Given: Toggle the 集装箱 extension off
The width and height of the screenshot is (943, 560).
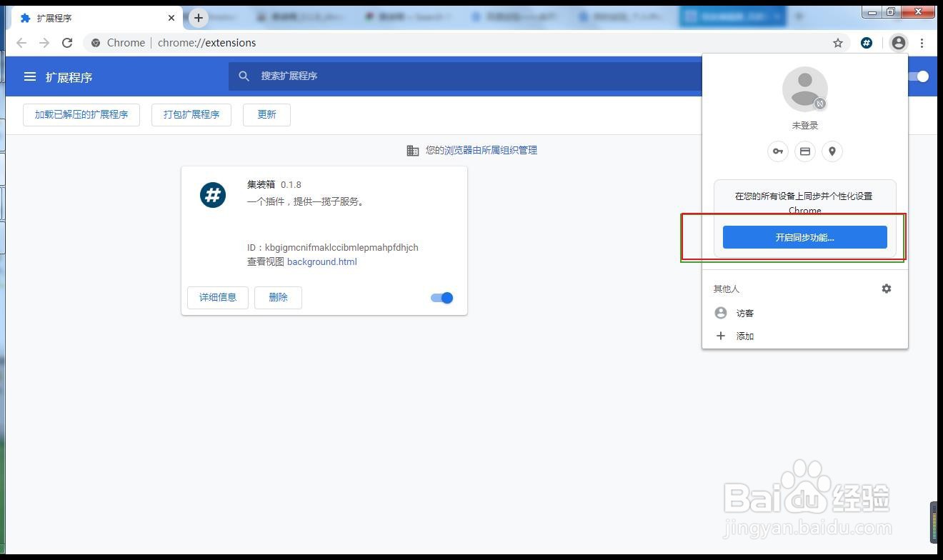Looking at the screenshot, I should coord(442,298).
